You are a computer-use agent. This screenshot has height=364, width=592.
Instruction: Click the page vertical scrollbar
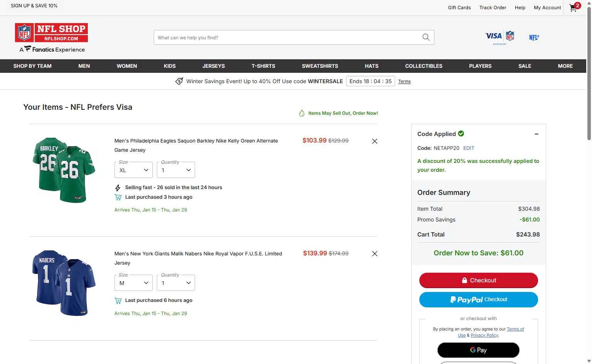pos(589,73)
